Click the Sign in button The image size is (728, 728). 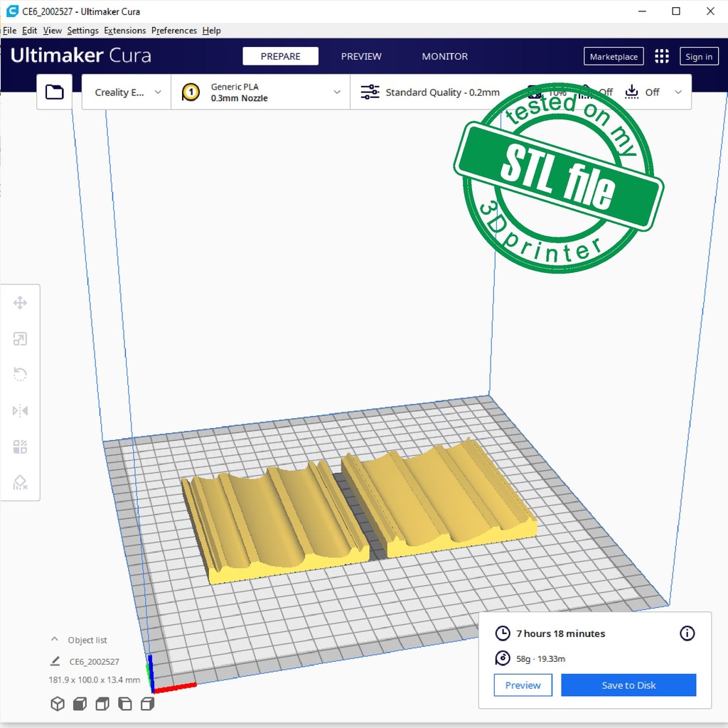tap(698, 57)
